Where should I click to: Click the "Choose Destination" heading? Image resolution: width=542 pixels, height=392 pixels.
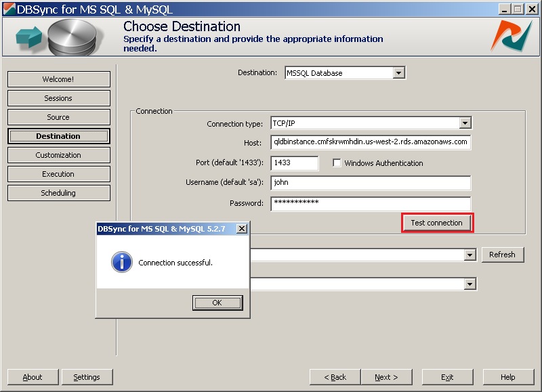click(182, 26)
